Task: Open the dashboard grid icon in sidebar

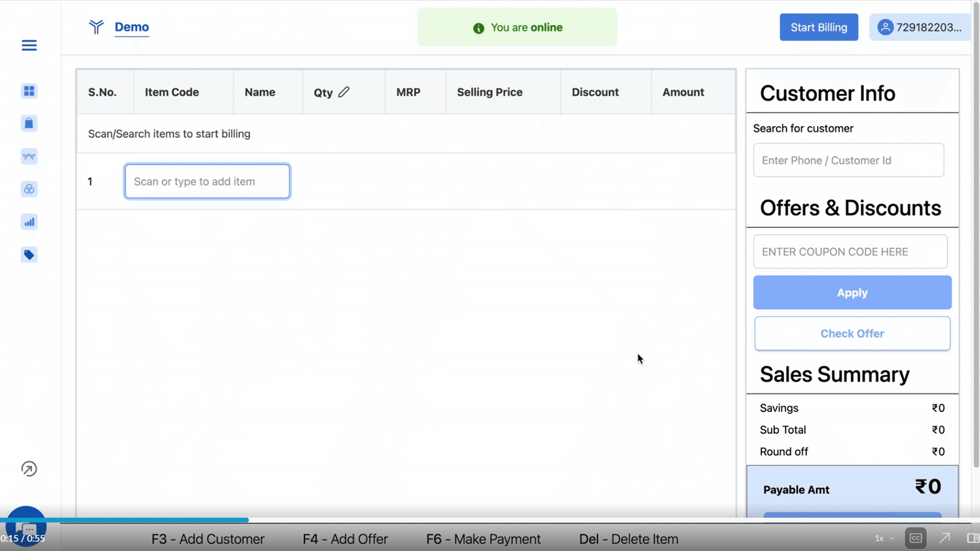Action: (29, 91)
